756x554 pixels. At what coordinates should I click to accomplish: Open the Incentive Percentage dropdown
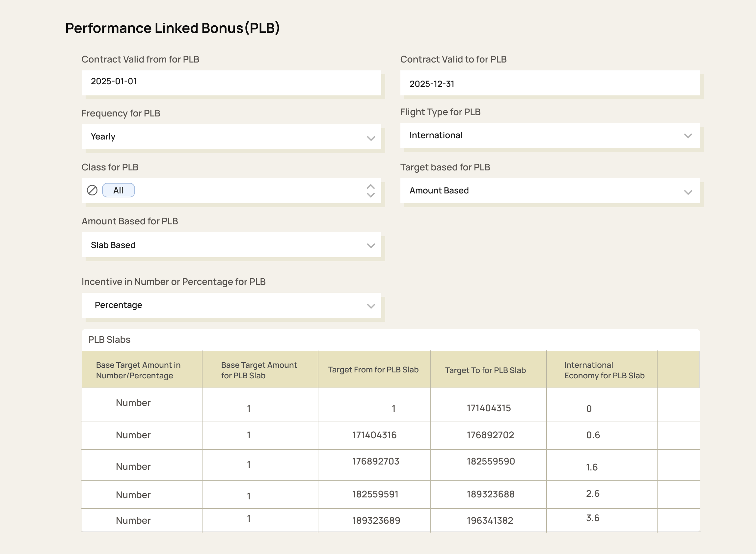(x=231, y=305)
